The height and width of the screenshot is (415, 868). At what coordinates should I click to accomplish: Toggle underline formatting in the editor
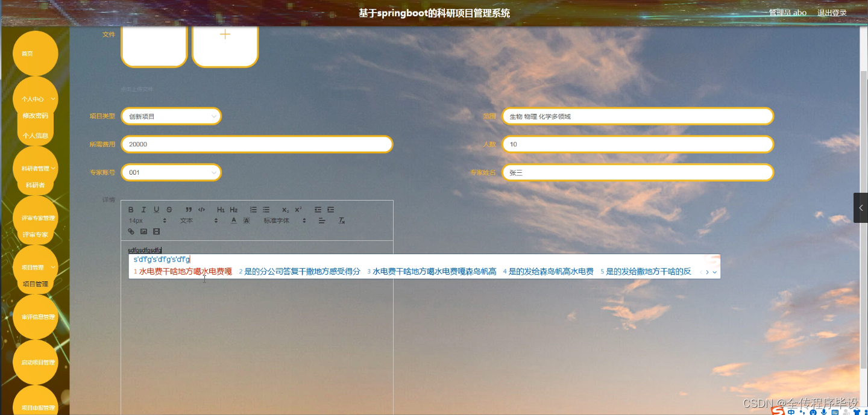coord(156,210)
